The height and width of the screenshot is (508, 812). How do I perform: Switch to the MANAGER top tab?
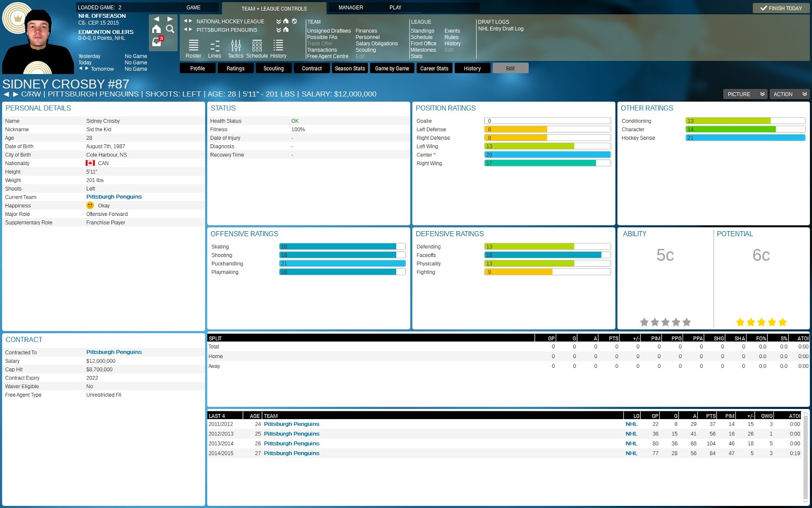351,8
